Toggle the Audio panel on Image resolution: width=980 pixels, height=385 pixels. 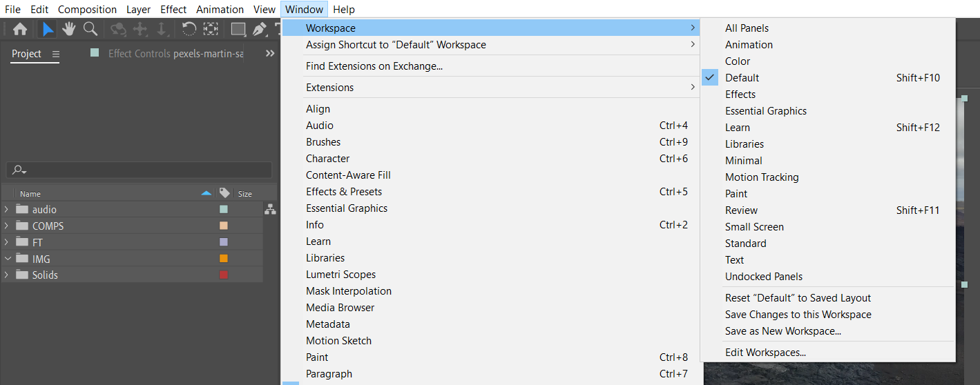[x=320, y=126]
